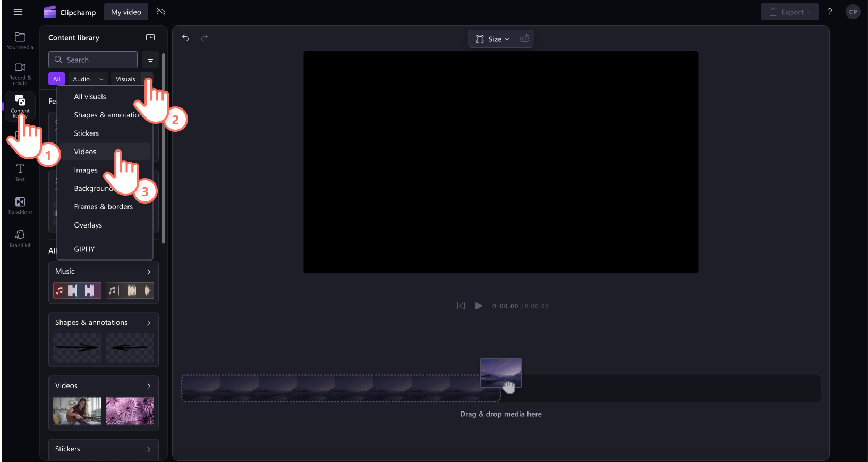This screenshot has height=462, width=868.
Task: Expand the Audio filter dropdown arrow
Action: click(x=101, y=79)
